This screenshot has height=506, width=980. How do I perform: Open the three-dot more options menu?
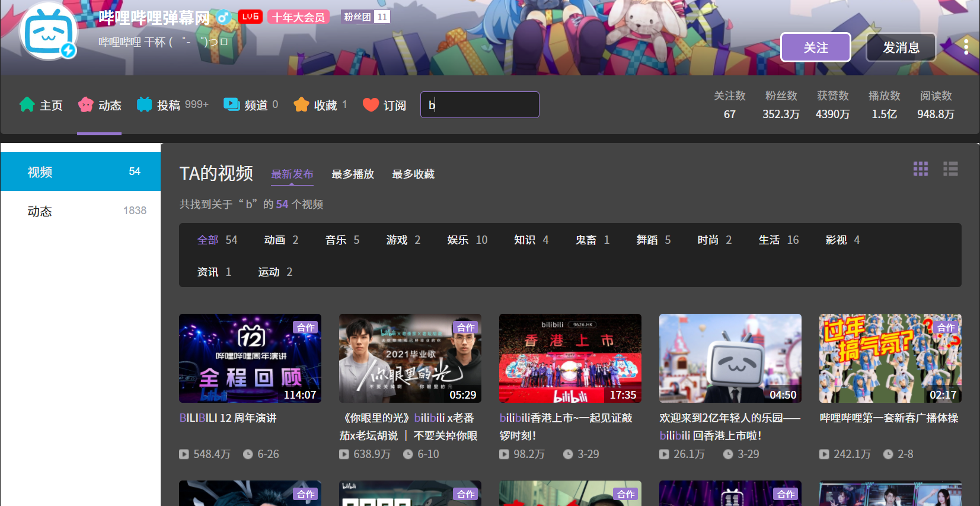(x=966, y=47)
